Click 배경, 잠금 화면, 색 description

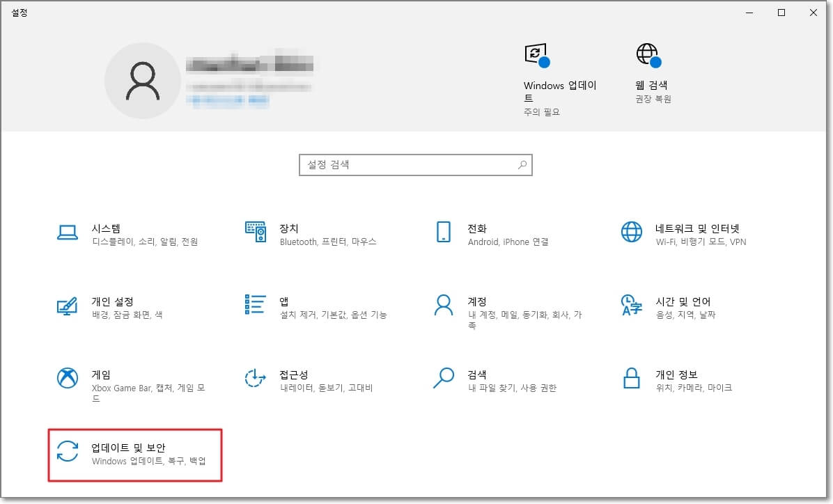127,315
